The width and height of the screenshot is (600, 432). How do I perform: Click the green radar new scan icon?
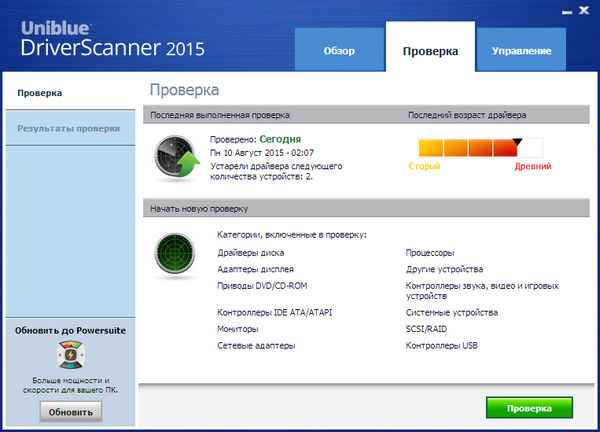point(175,255)
